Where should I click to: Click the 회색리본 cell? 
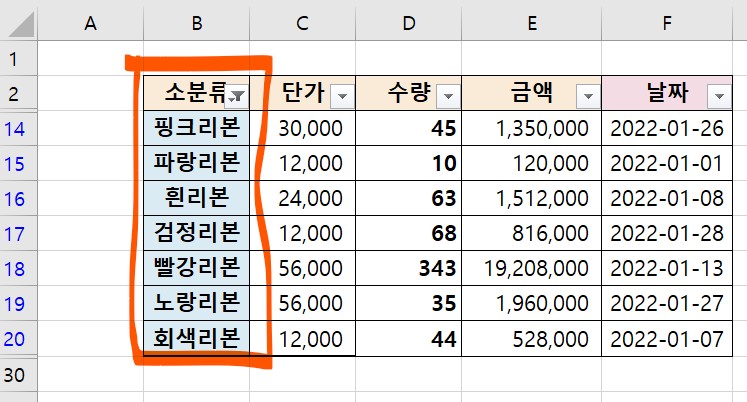pyautogui.click(x=196, y=338)
